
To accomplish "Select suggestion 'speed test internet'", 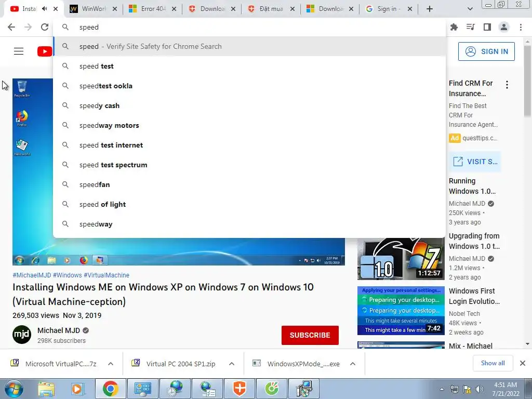I will coord(249,145).
